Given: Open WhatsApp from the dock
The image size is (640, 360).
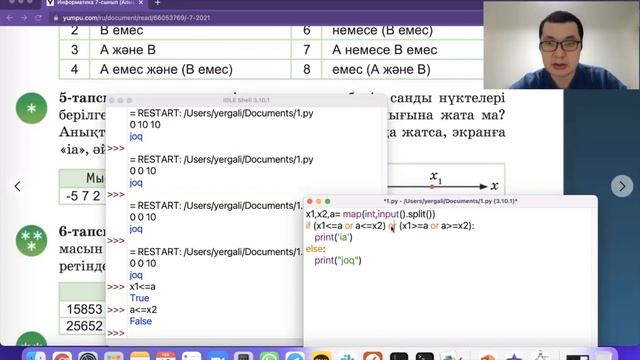Looking at the screenshot, I should 269,356.
